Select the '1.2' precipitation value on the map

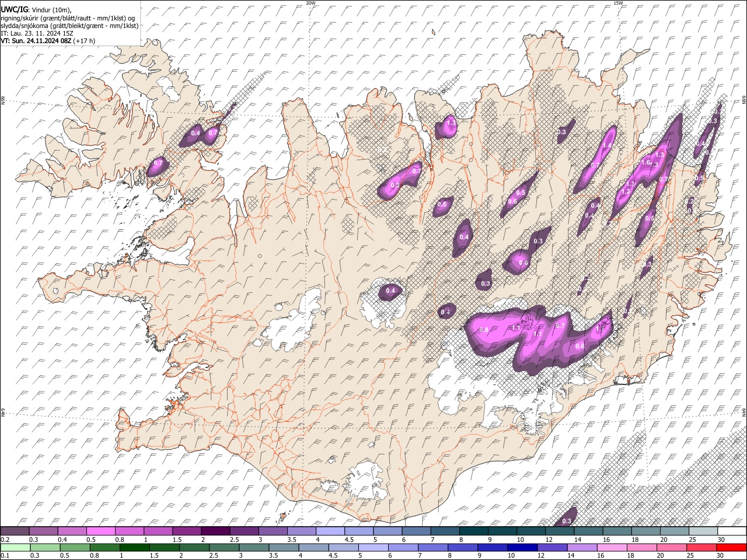click(626, 191)
